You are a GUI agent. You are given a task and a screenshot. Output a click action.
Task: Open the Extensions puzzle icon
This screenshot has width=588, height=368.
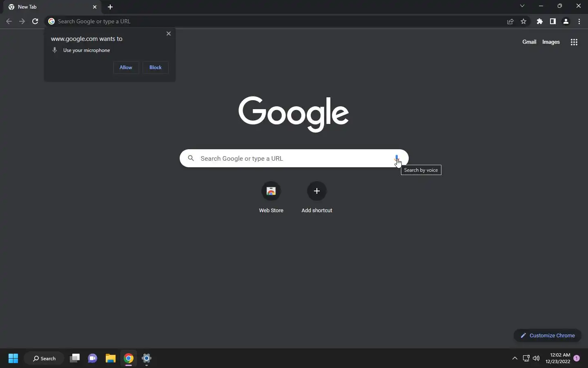click(540, 21)
